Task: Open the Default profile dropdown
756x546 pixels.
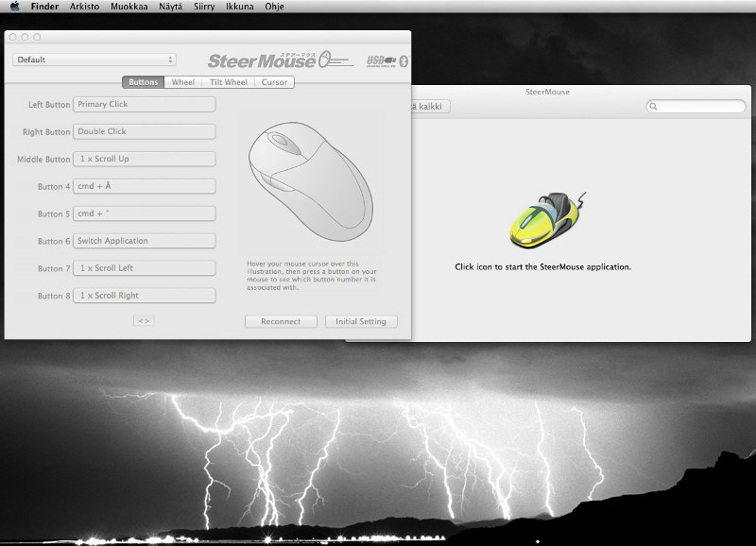Action: tap(94, 60)
